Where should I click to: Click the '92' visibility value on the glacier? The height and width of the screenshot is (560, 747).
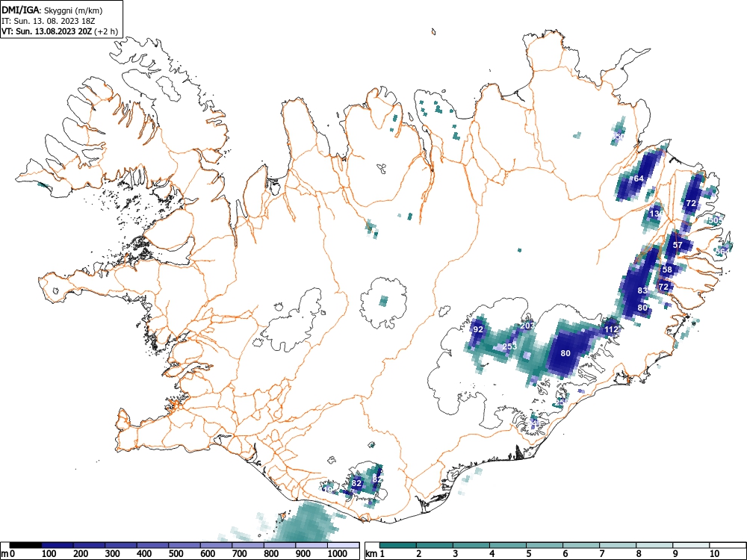point(478,329)
